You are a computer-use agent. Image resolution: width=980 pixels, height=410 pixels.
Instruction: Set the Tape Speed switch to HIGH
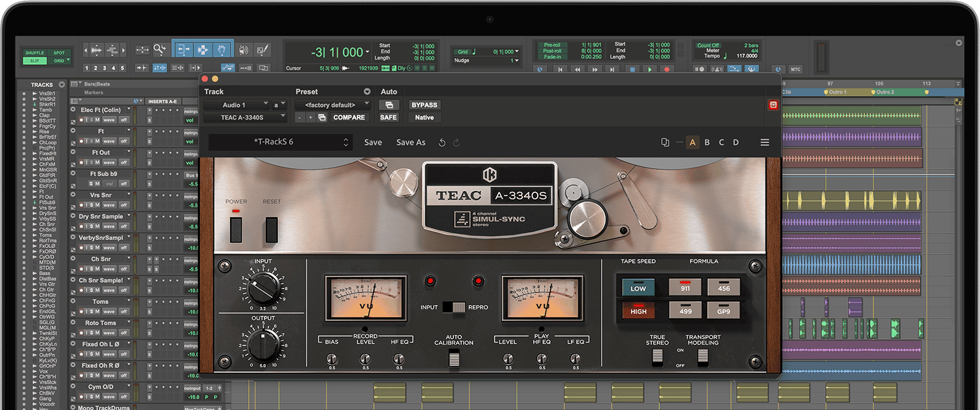[x=638, y=311]
